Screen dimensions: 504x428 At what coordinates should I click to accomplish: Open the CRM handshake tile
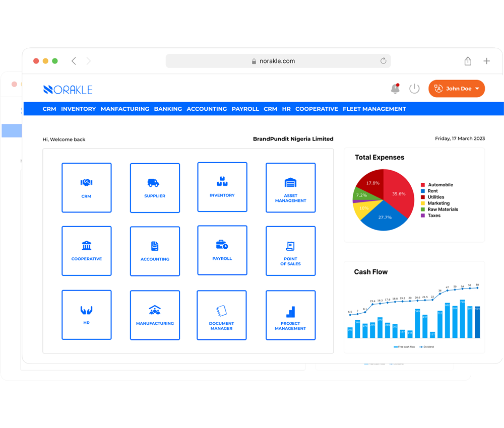(x=86, y=187)
